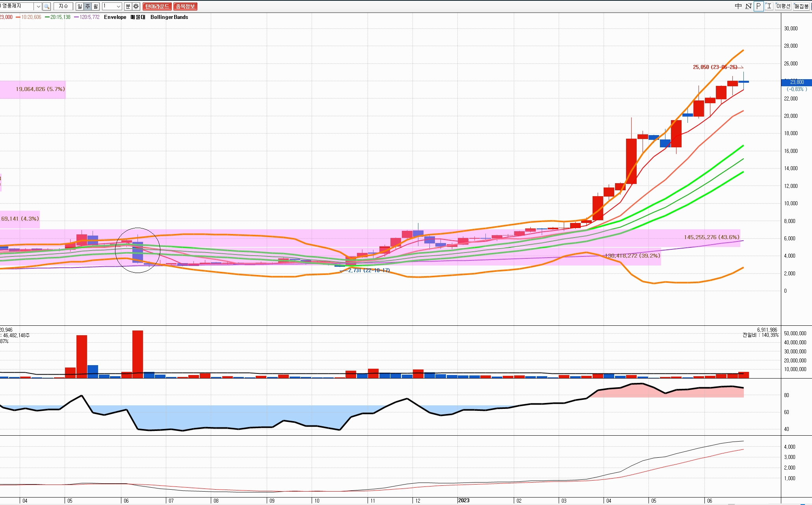Open the stock name dropdown arrow
This screenshot has width=812, height=505.
38,6
